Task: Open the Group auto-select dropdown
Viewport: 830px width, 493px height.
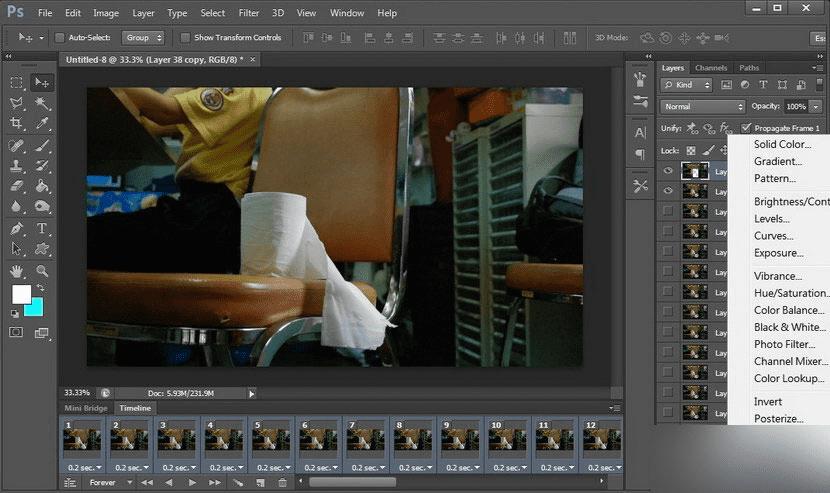Action: click(141, 38)
